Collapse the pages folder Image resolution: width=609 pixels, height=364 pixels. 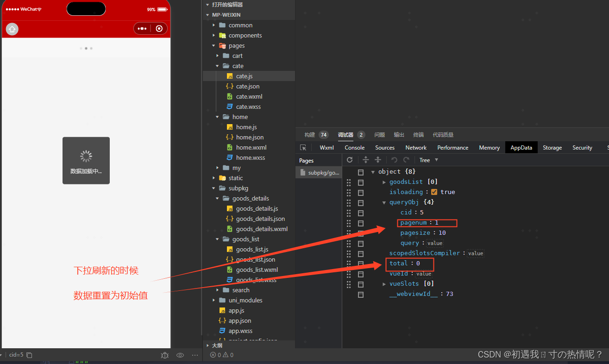click(x=214, y=45)
